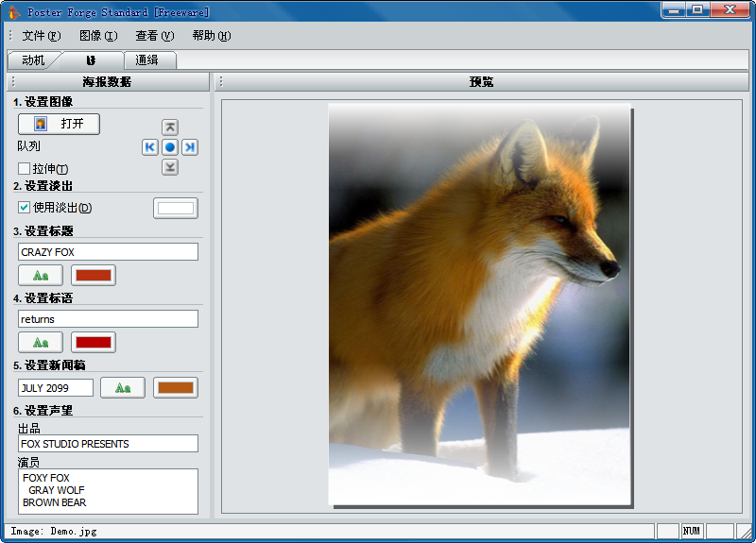Click the fox poster preview image
The width and height of the screenshot is (756, 543).
(x=479, y=304)
